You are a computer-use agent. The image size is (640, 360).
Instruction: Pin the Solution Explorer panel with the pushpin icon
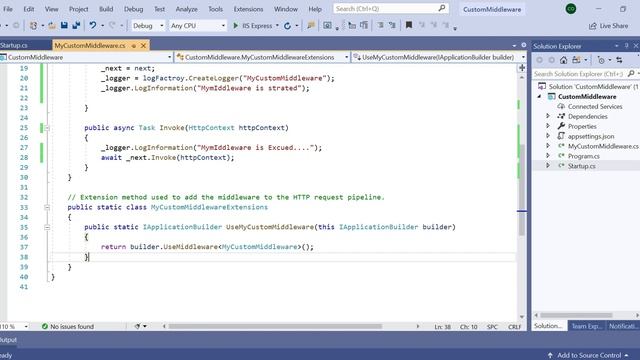(627, 46)
